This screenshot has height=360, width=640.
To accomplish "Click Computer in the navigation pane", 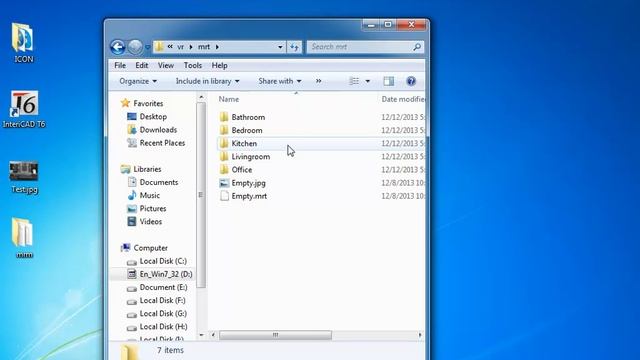I will pos(151,248).
